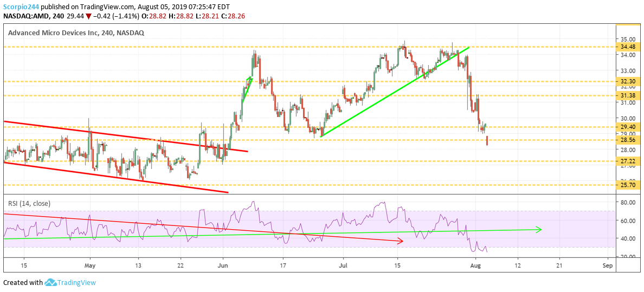Click the red down-triangle change indicator
Viewport: 644px width, 292px height.
point(88,16)
